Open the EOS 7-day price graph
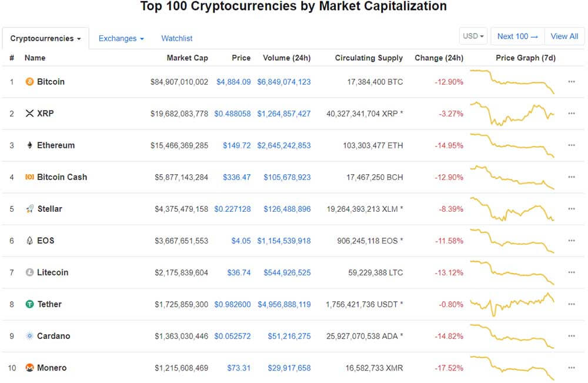The image size is (588, 383). (x=512, y=241)
